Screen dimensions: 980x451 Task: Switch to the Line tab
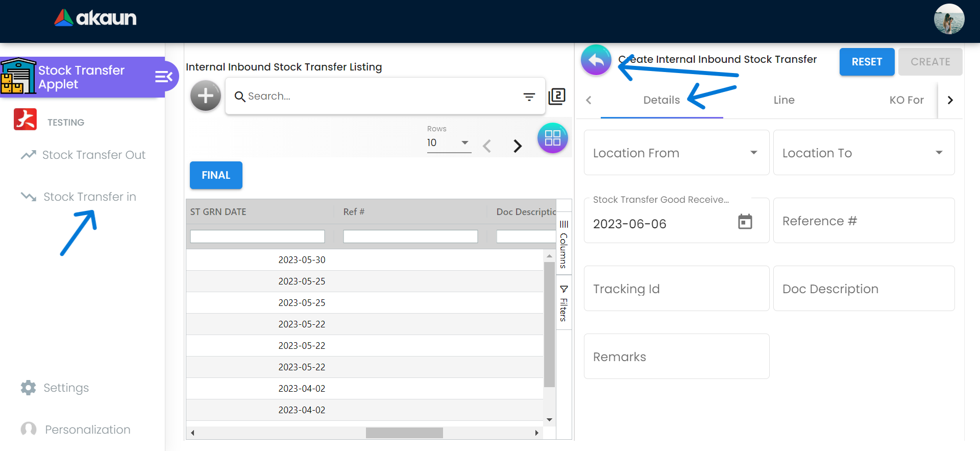(783, 100)
